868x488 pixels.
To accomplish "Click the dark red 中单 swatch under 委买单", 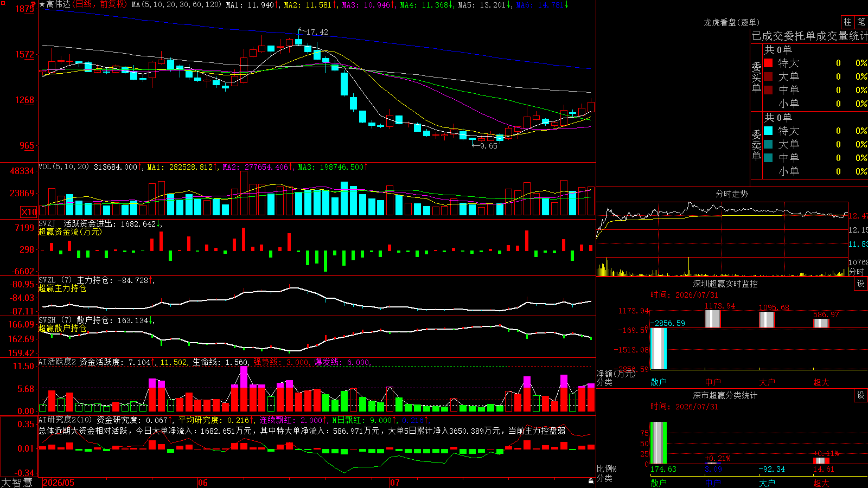I will pyautogui.click(x=768, y=90).
